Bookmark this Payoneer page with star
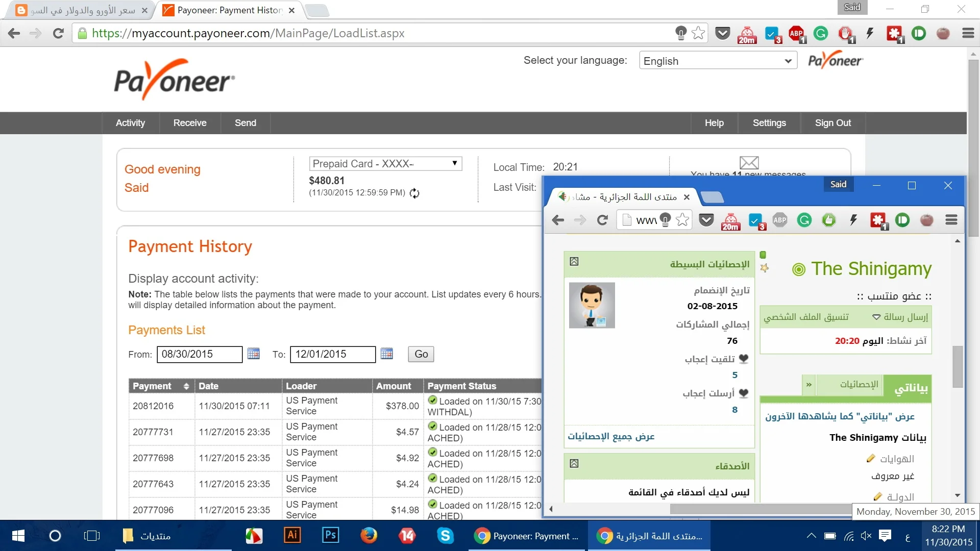This screenshot has height=551, width=980. coord(698,34)
